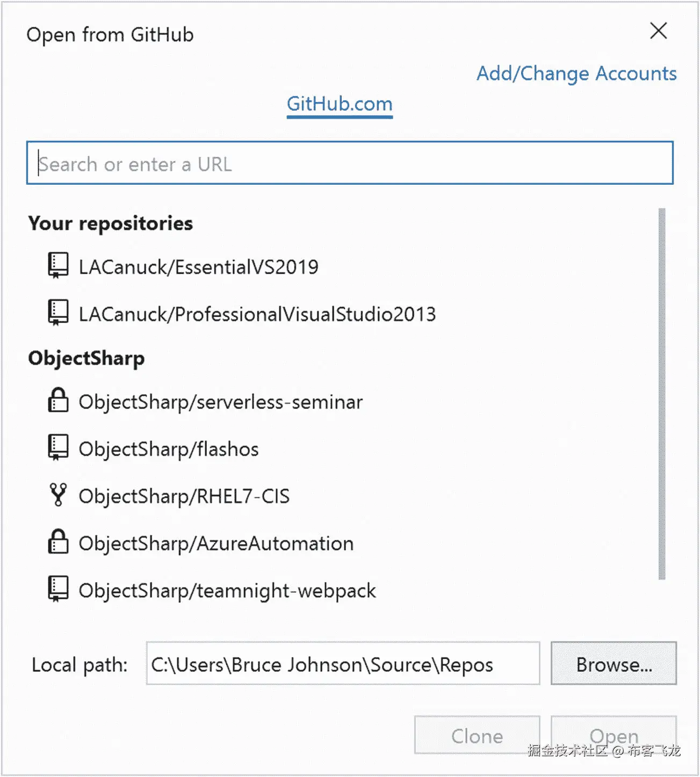Click the fork icon beside ObjectSharp/RHEL7-CIS
Viewport: 700px width, 777px height.
coord(58,495)
